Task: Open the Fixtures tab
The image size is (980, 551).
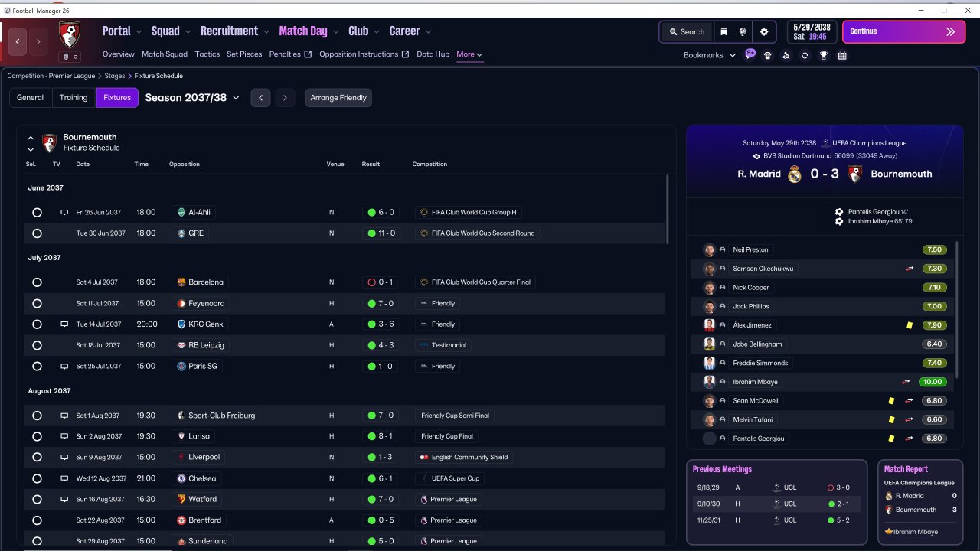Action: pyautogui.click(x=117, y=98)
